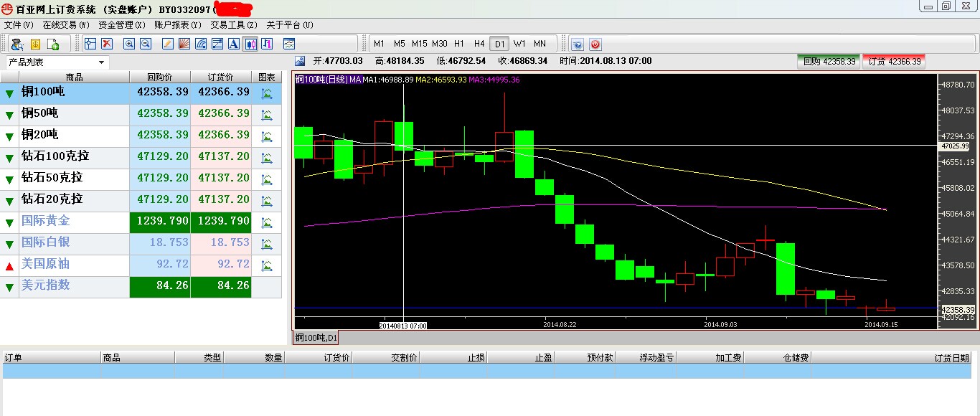Switch chart to M5 timeframe
The width and height of the screenshot is (980, 416).
399,44
